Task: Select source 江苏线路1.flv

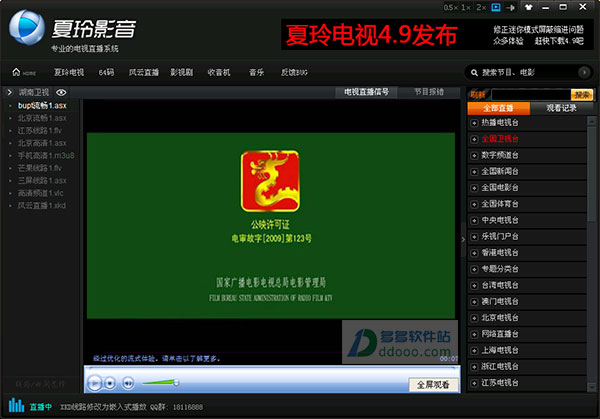Action: coord(39,130)
